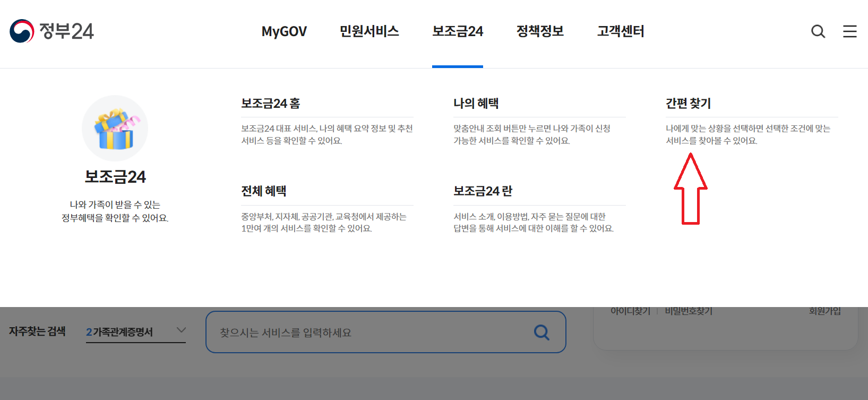Image resolution: width=868 pixels, height=400 pixels.
Task: Click the 중앙부처, 지자체 description under 전체 혜택
Action: coord(324,223)
